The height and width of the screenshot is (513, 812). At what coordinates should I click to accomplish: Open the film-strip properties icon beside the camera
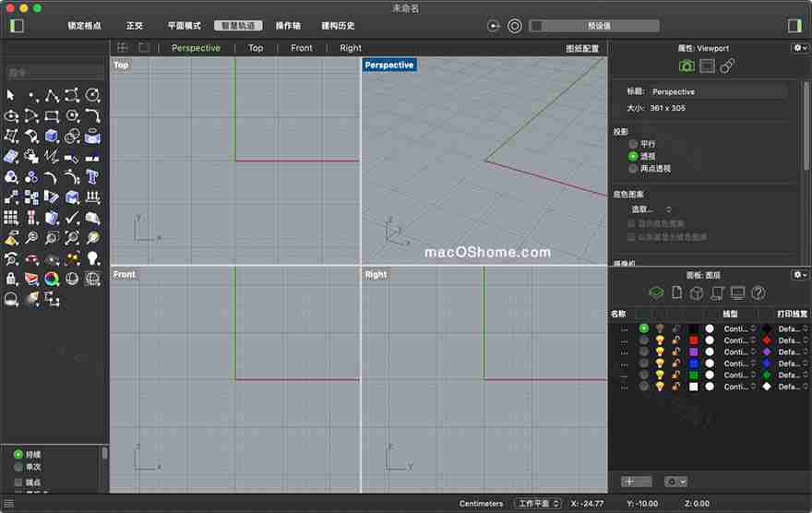(707, 66)
